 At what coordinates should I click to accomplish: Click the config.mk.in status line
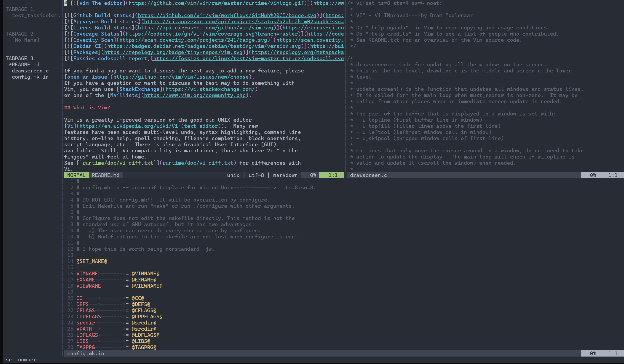click(x=85, y=353)
